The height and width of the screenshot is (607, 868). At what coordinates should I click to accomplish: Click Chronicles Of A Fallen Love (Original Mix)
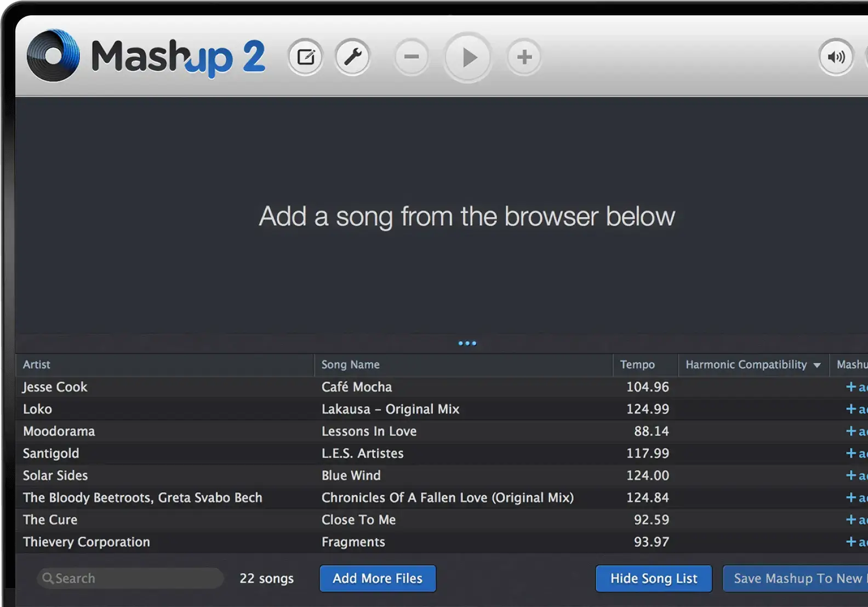pyautogui.click(x=448, y=497)
